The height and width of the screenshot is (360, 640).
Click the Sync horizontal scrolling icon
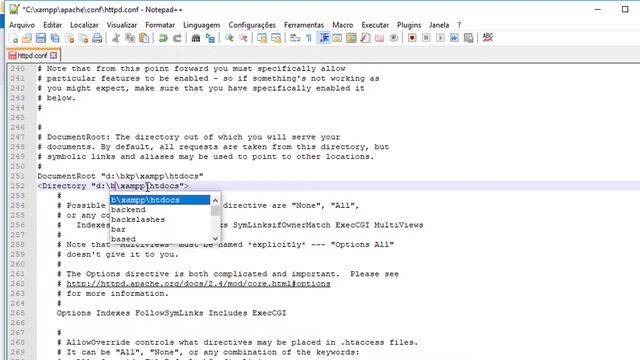tap(276, 38)
